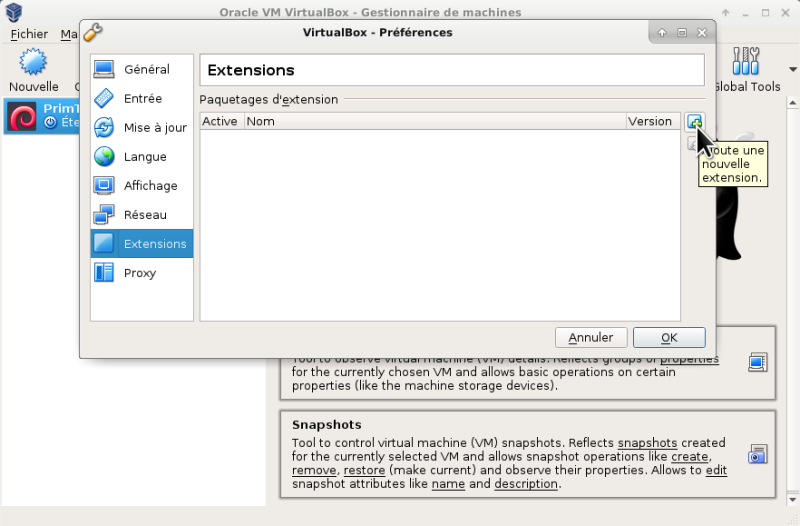This screenshot has width=800, height=526.
Task: Follow the create link in Snapshots panel
Action: pyautogui.click(x=689, y=457)
